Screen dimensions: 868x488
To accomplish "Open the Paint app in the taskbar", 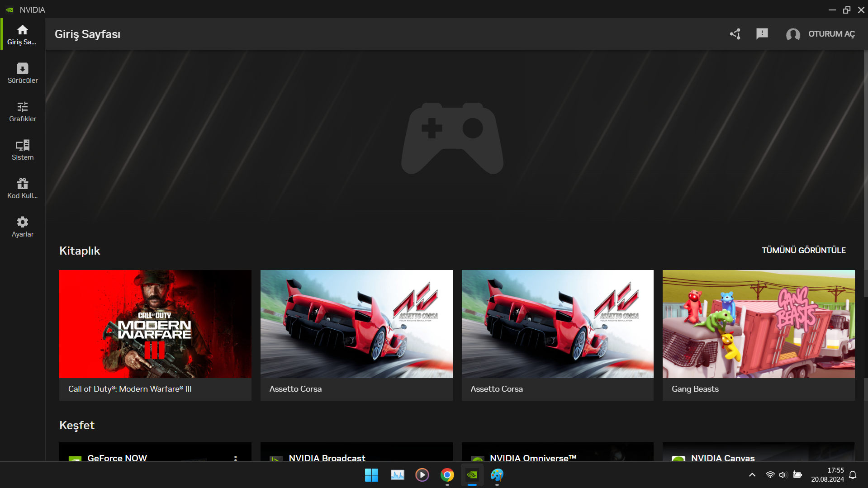I will [x=497, y=475].
